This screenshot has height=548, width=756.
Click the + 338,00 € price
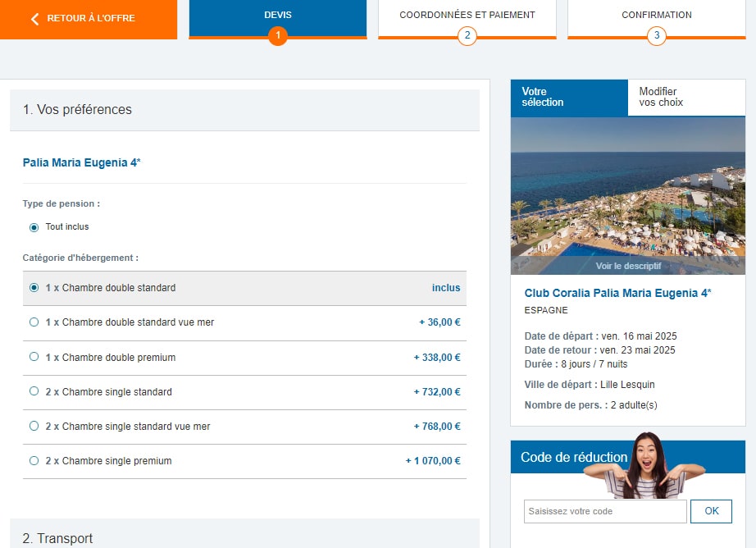point(437,358)
